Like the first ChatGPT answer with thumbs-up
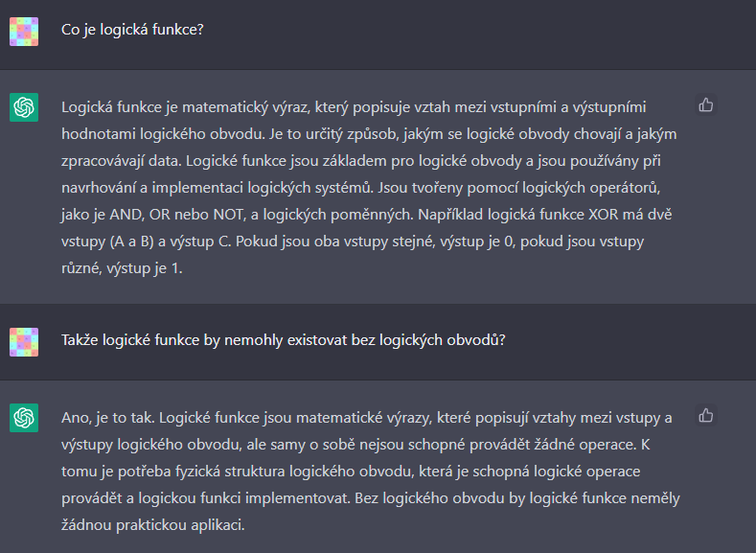The image size is (756, 553). pyautogui.click(x=706, y=105)
